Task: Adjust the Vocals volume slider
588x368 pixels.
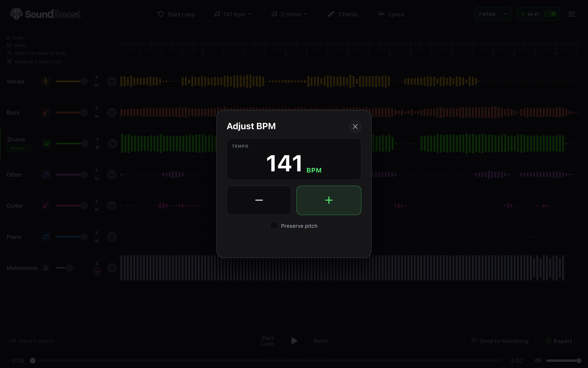Action: tap(71, 81)
